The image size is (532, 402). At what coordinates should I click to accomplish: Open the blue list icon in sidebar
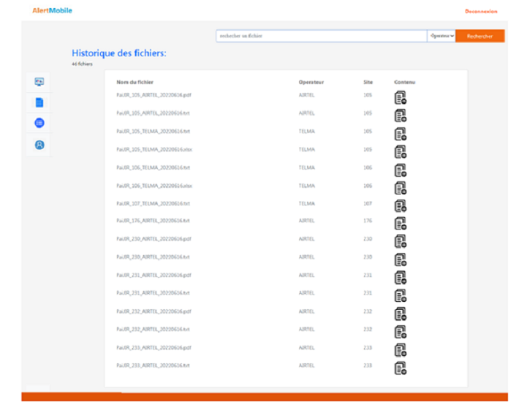(x=39, y=124)
